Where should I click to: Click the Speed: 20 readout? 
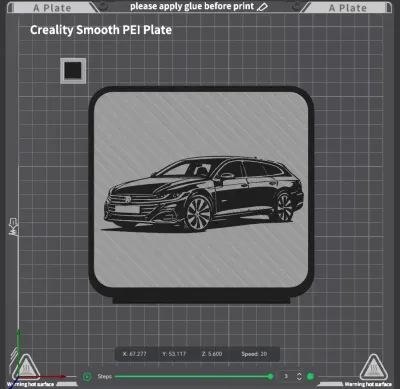coord(254,354)
